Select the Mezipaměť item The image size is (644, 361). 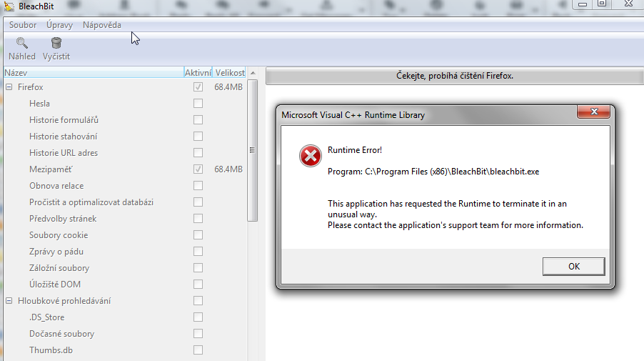tap(51, 169)
